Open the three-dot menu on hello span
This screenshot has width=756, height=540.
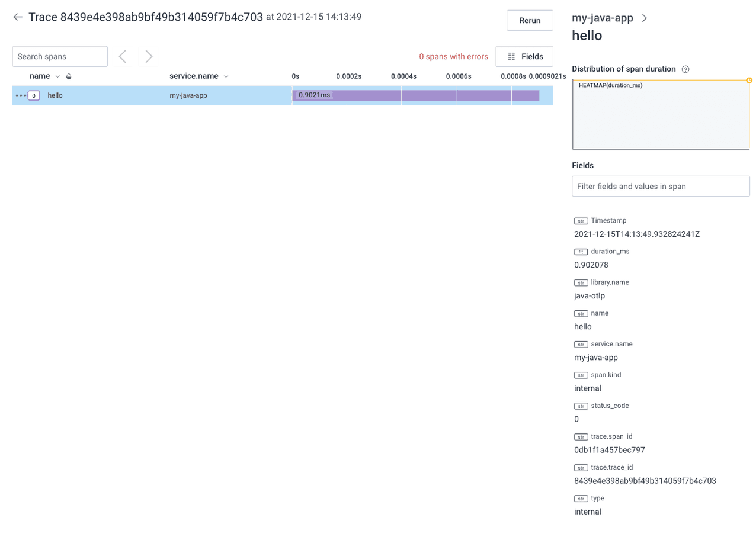click(21, 95)
